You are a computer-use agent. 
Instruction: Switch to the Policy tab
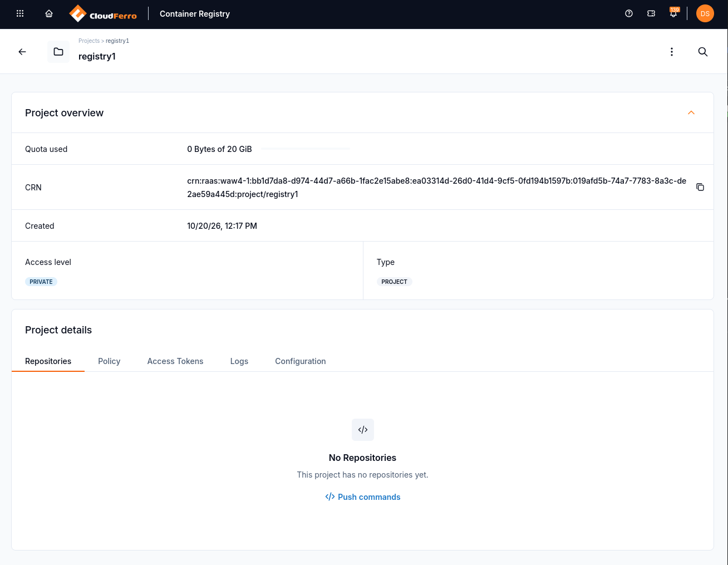(109, 361)
